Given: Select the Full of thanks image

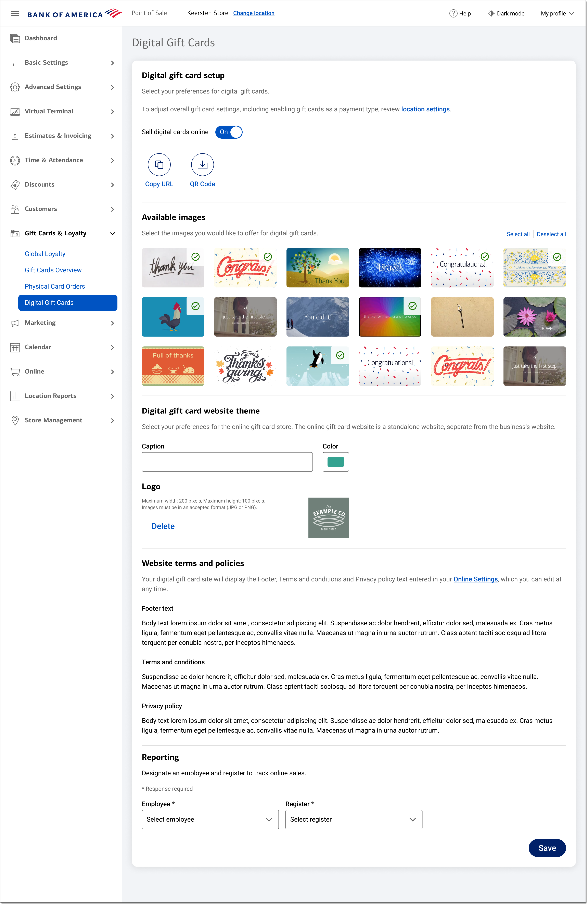Looking at the screenshot, I should point(173,366).
